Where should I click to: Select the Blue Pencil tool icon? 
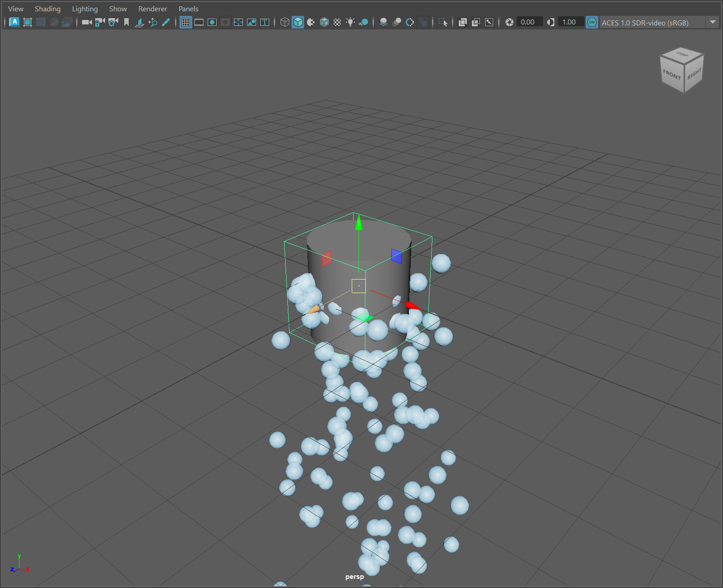pyautogui.click(x=166, y=22)
